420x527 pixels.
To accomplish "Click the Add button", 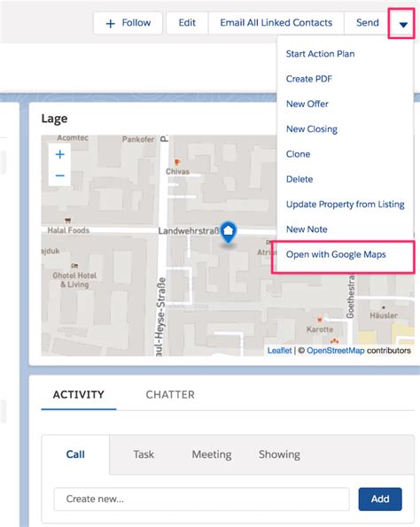I will pyautogui.click(x=380, y=500).
